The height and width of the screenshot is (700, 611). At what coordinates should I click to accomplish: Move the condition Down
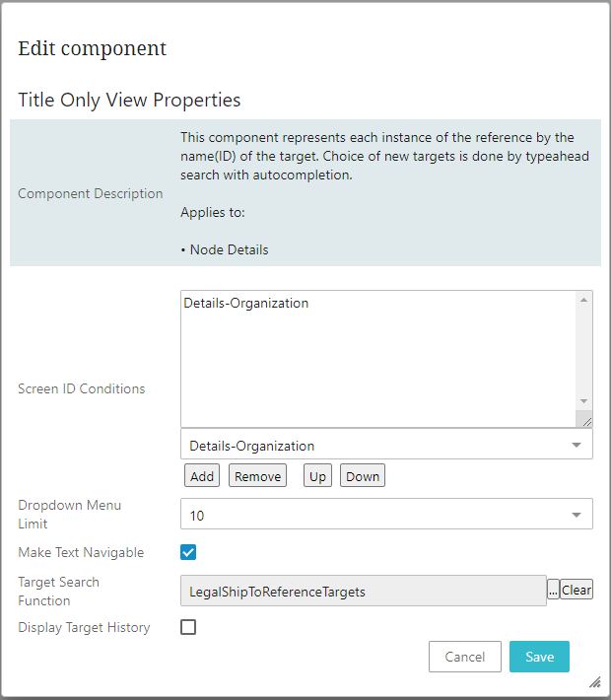click(363, 476)
